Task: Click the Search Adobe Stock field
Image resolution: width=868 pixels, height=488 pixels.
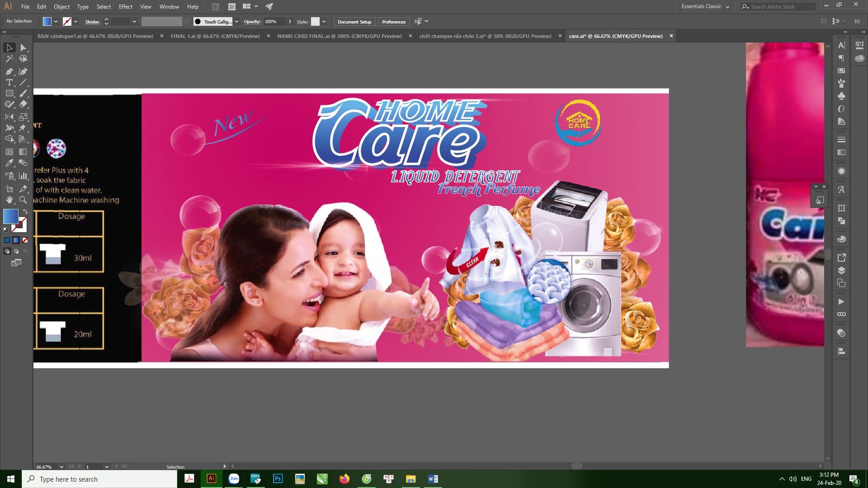Action: coord(778,6)
